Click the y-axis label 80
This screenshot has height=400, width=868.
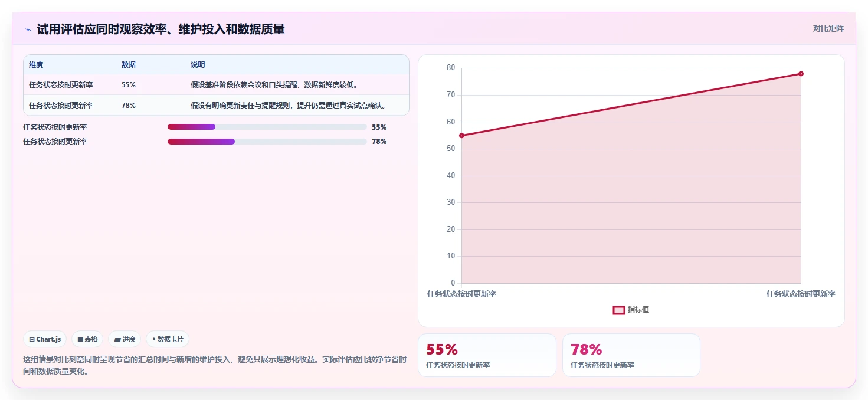[451, 68]
